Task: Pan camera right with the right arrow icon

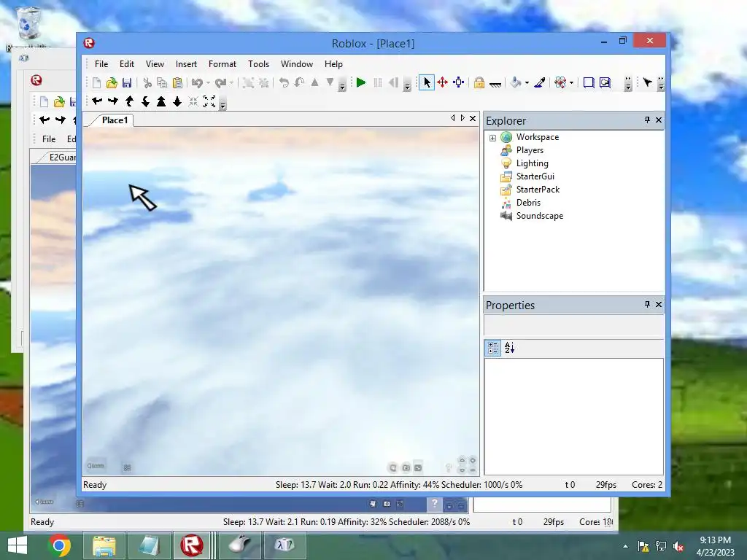Action: tap(113, 101)
